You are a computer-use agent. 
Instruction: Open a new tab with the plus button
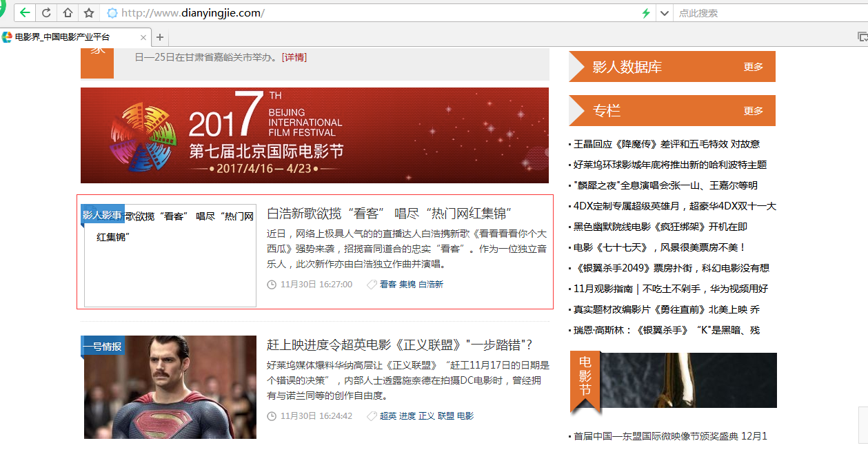tap(160, 37)
